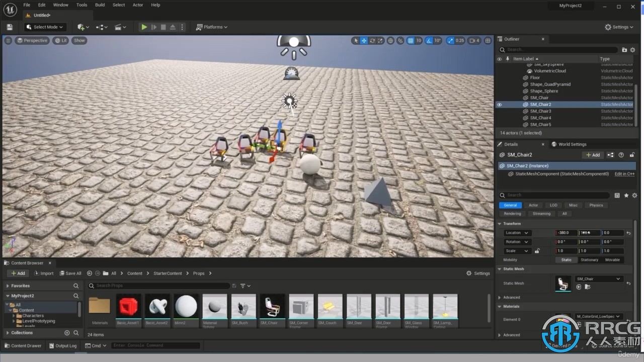
Task: Click the stop playback button
Action: (x=164, y=27)
